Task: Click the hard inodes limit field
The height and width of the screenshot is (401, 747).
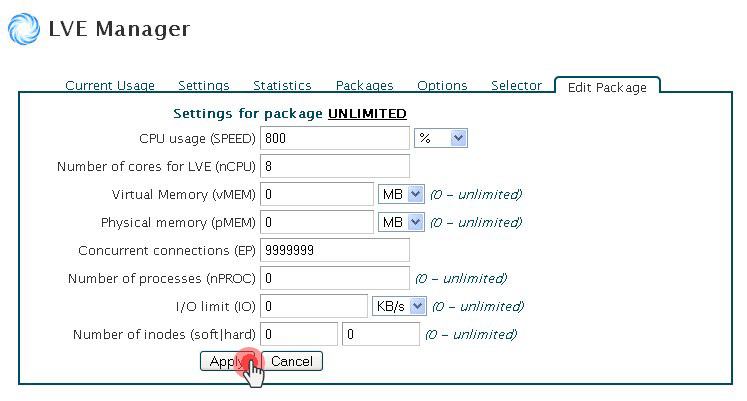Action: tap(381, 334)
